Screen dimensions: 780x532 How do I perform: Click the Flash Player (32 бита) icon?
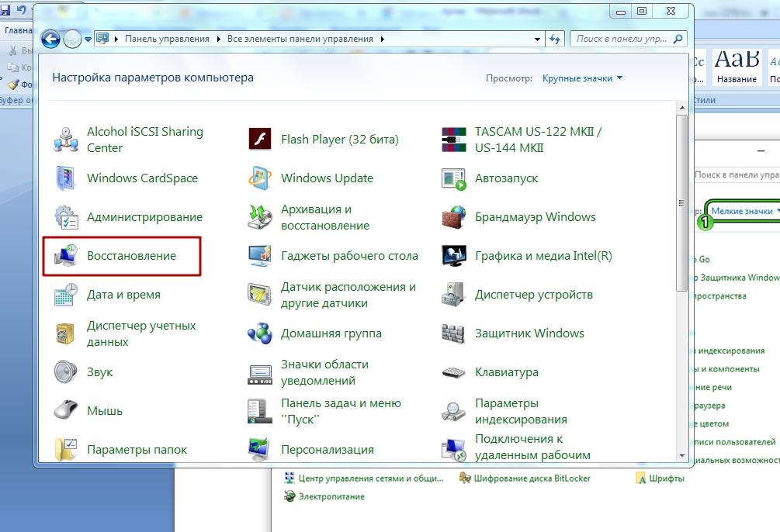click(260, 140)
